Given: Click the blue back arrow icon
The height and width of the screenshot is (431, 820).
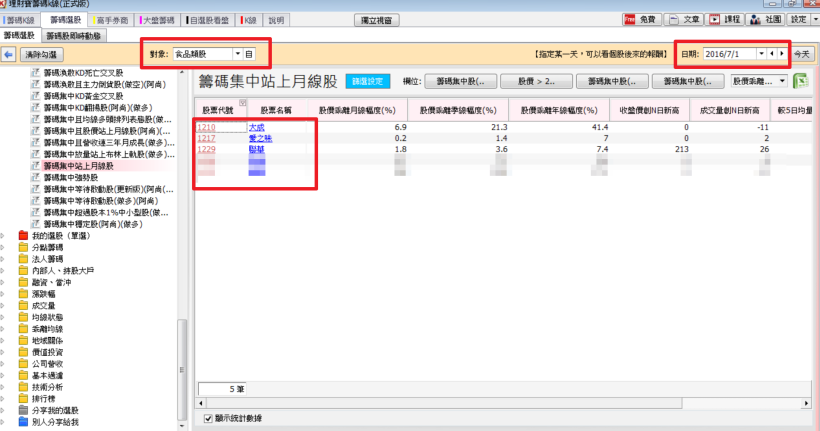Looking at the screenshot, I should click(x=8, y=54).
